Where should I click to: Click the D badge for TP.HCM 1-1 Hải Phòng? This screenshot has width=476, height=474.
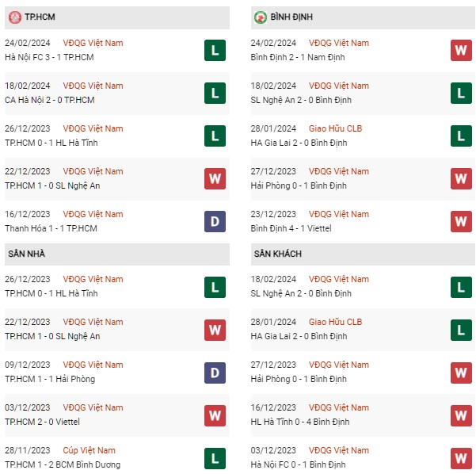pos(215,373)
